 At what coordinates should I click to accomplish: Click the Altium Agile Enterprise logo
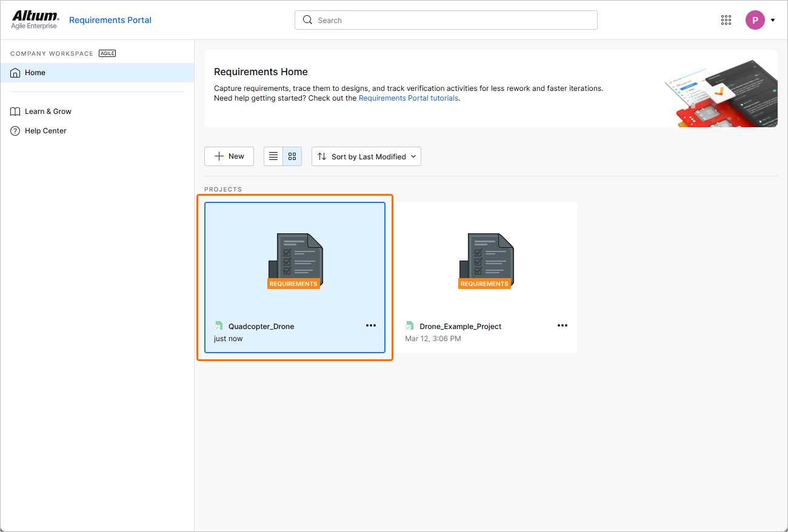35,19
